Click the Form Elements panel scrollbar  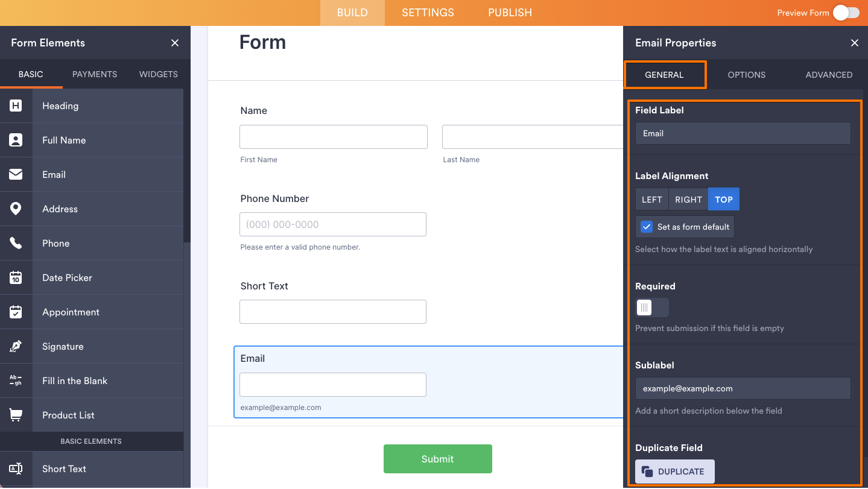pos(187,166)
